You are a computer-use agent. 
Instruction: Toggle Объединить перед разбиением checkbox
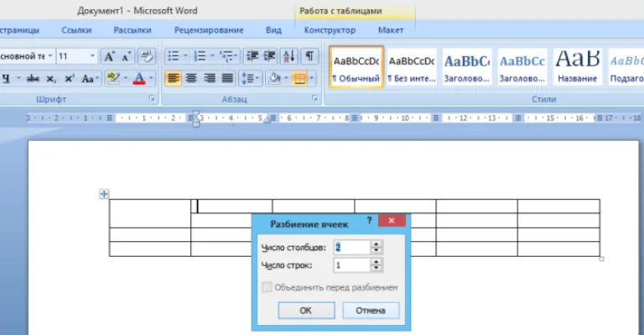point(267,287)
